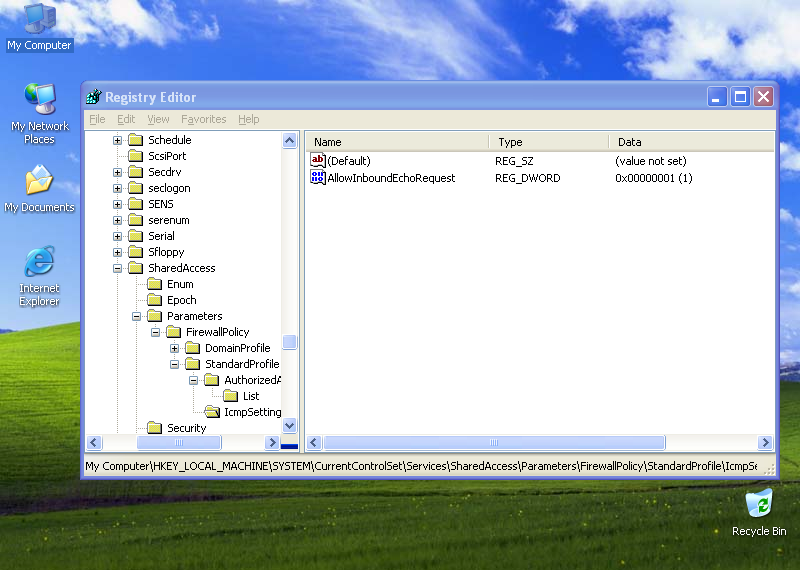Viewport: 800px width, 570px height.
Task: Click the REG_DWORD type cell
Action: (x=528, y=178)
